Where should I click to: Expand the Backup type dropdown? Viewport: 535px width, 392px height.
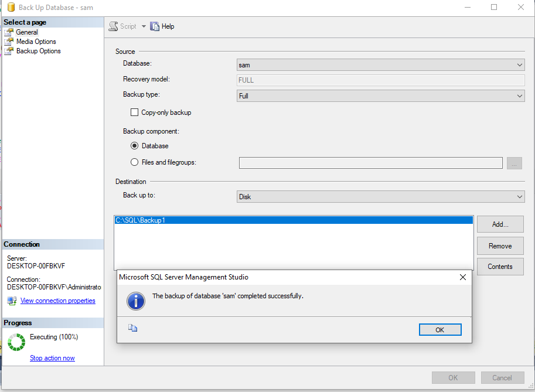[x=380, y=96]
